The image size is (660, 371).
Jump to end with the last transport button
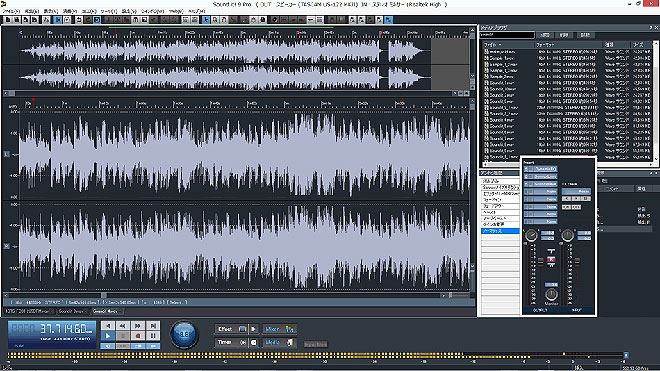(x=153, y=326)
